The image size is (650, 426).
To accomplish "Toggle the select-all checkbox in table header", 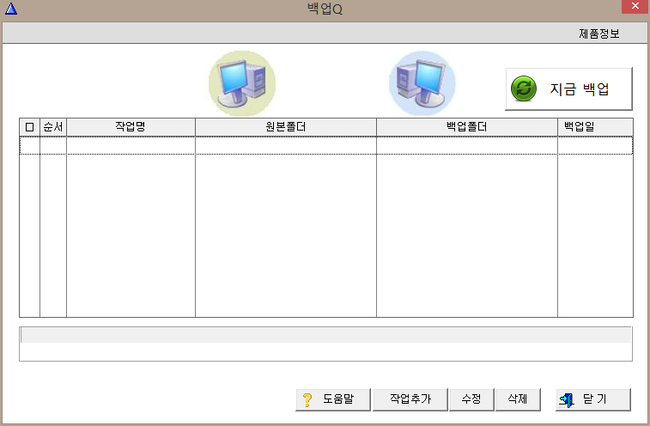I will pos(29,127).
